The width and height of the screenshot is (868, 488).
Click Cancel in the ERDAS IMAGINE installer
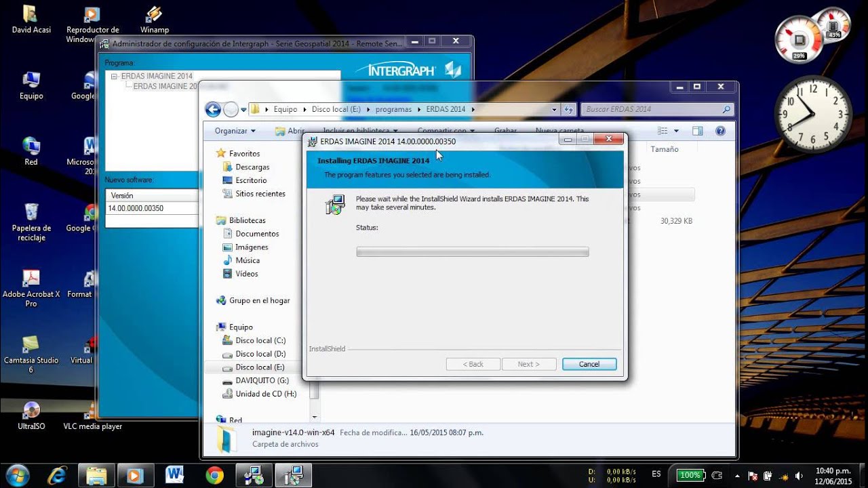(589, 364)
